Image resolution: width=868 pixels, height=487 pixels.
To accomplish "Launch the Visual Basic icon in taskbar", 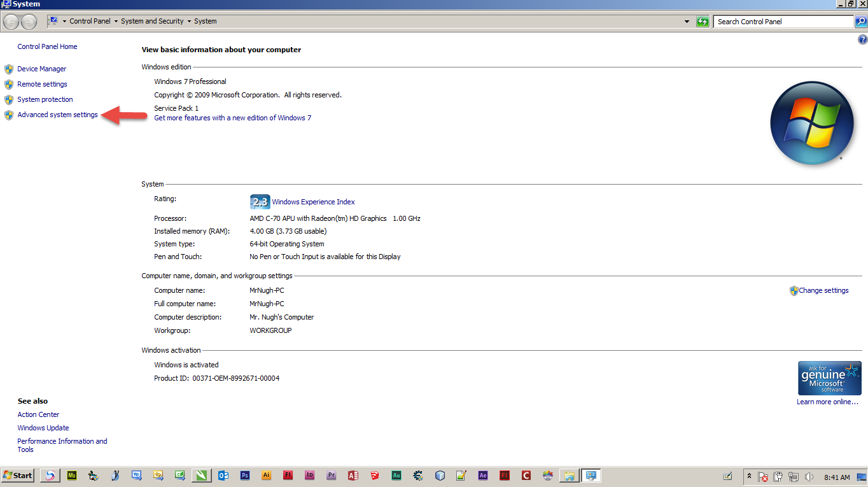I will pyautogui.click(x=137, y=476).
